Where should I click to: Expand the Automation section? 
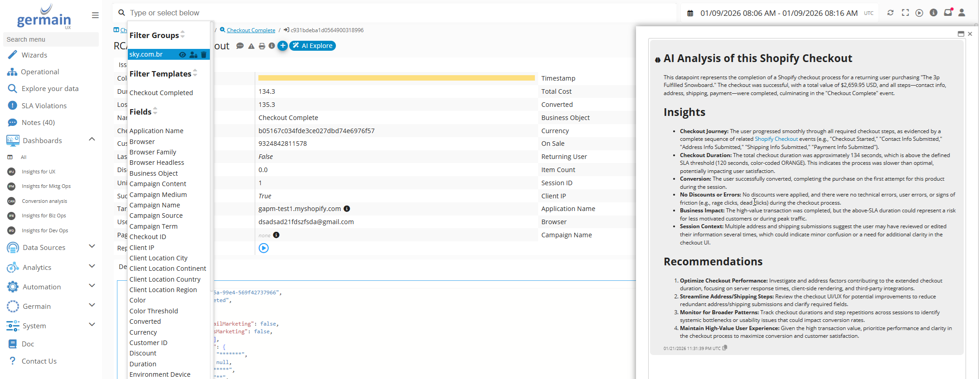(x=92, y=286)
